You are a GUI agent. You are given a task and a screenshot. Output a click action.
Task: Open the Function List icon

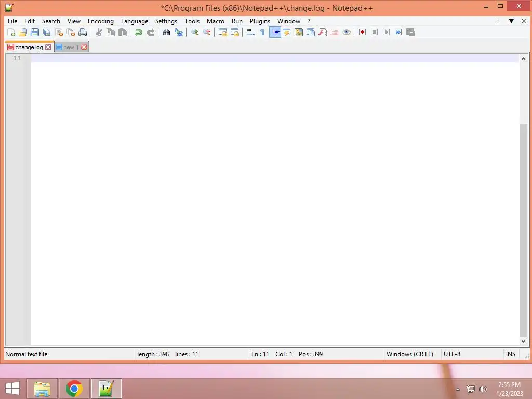pos(323,32)
